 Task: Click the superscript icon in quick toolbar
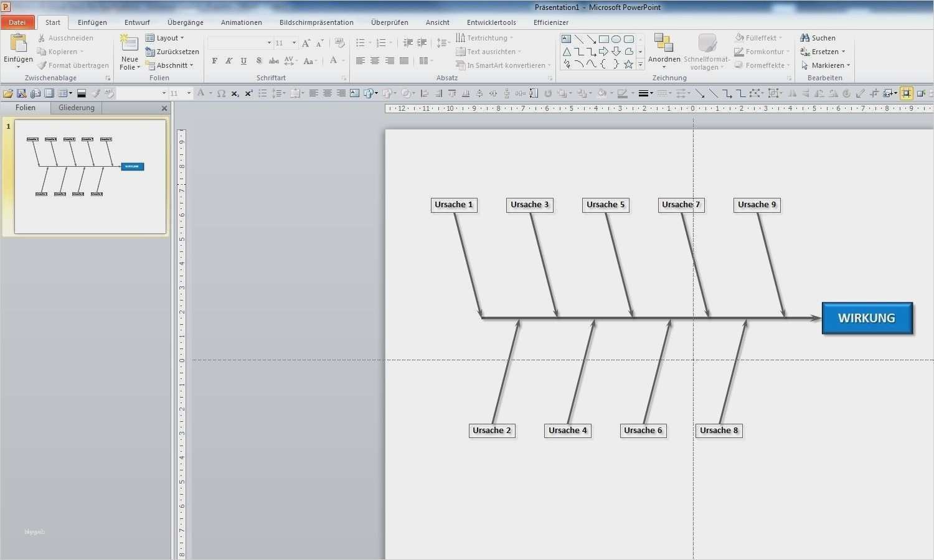(248, 93)
